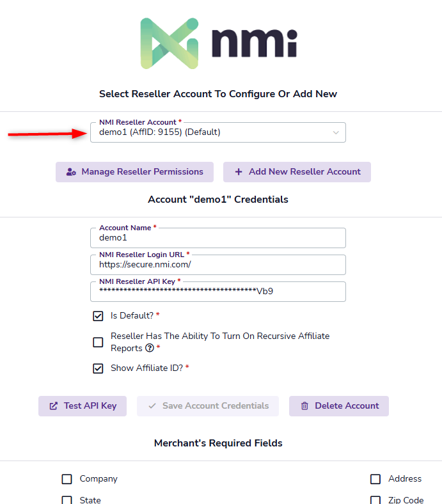This screenshot has height=504, width=442.
Task: Click the user-gear icon on Manage Reseller Permissions
Action: click(x=72, y=172)
